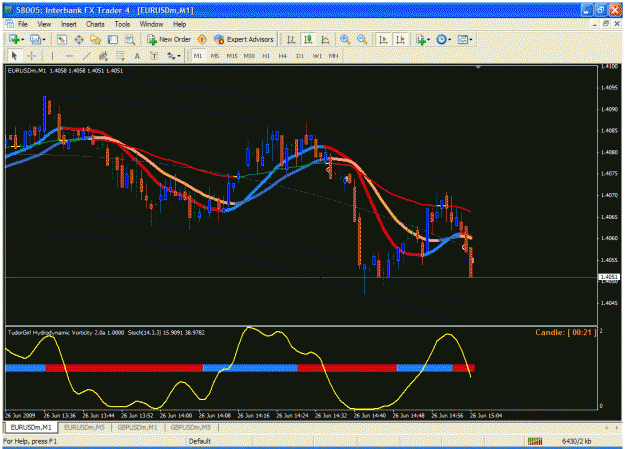Select the text label T tool
Viewport: 625px width, 449px height.
(154, 56)
